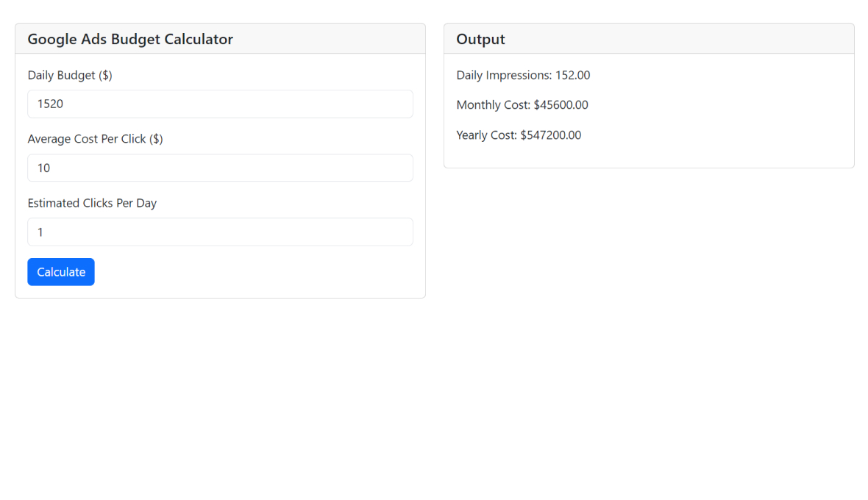
Task: Click the Average Cost Per Click ($) label
Action: point(95,139)
